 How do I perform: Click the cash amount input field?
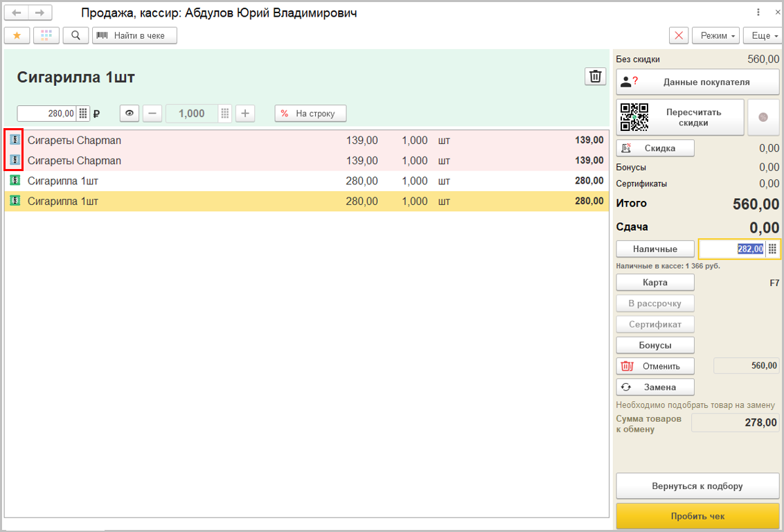[731, 249]
